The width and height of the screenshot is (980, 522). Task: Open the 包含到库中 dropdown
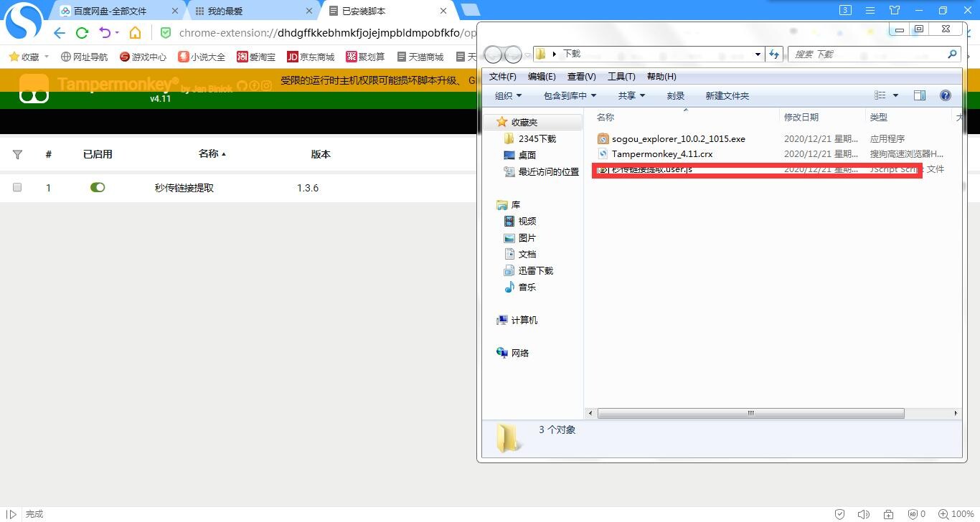click(575, 95)
